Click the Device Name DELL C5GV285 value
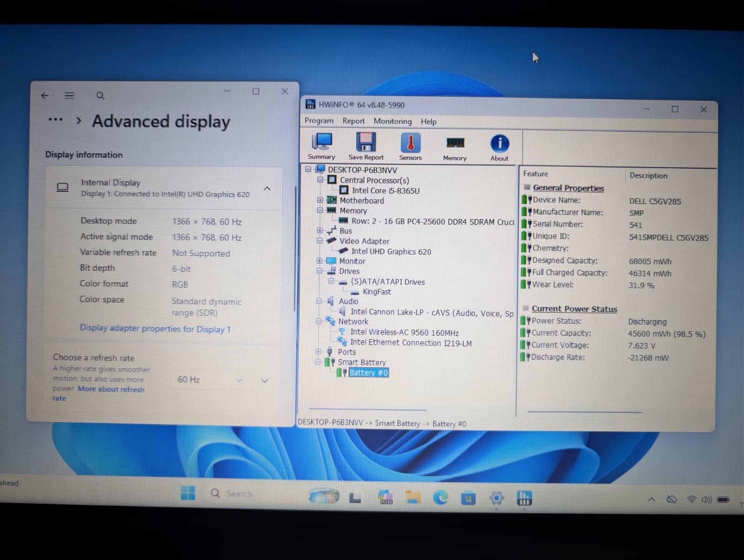Viewport: 744px width, 560px height. coord(655,201)
